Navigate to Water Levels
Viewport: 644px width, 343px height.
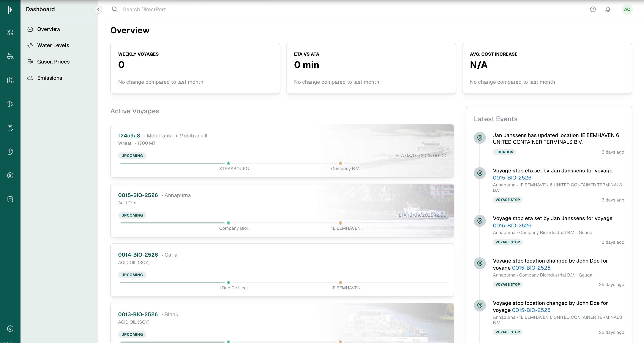[x=53, y=45]
